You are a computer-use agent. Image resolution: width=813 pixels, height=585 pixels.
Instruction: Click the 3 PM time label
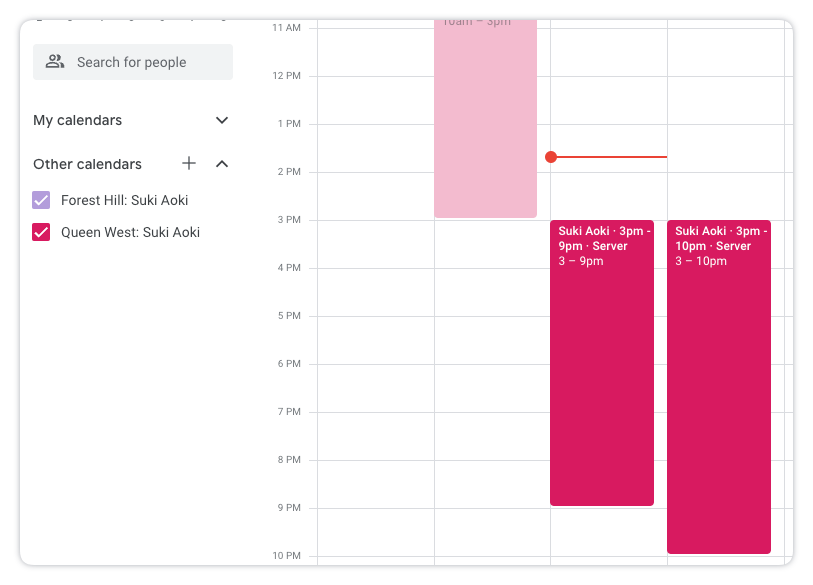[289, 219]
